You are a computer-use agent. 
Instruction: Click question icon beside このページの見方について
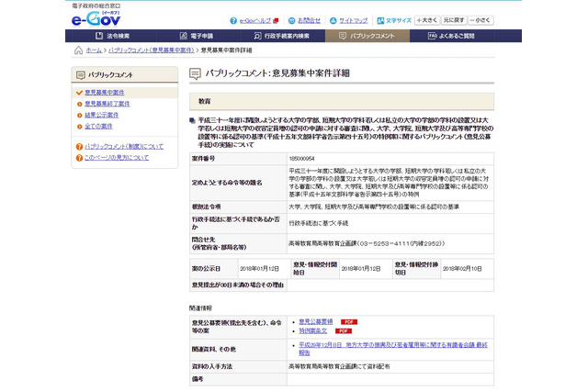click(79, 158)
